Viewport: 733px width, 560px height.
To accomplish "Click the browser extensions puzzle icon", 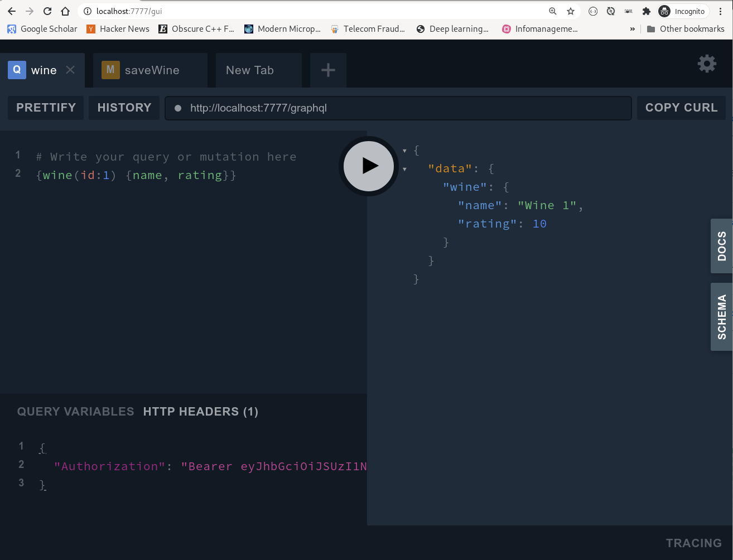I will click(x=646, y=11).
